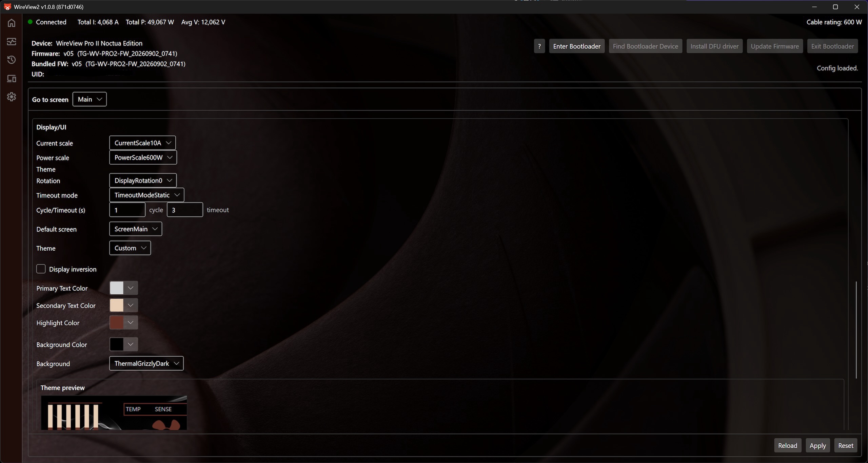Image resolution: width=868 pixels, height=463 pixels.
Task: Pick the Primary Text Color swatch
Action: click(x=117, y=288)
